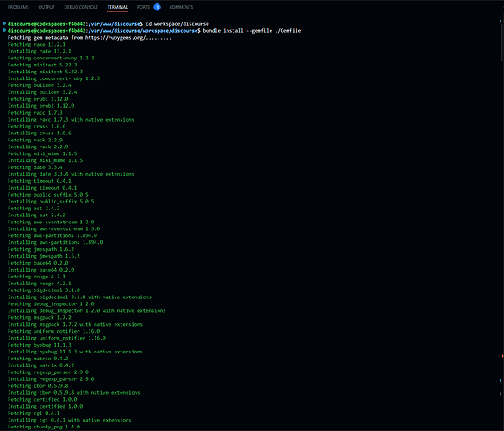Click 'Installing racc 1.7.3 with native extensions'

[x=71, y=120]
